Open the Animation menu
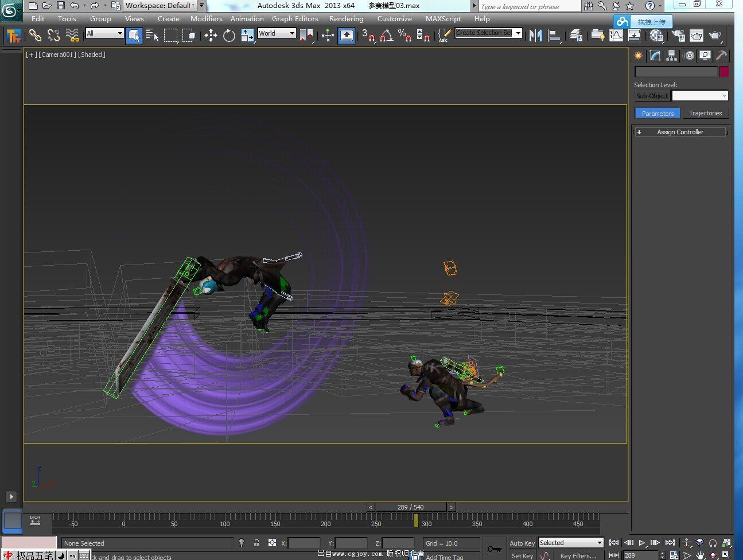 [x=247, y=19]
